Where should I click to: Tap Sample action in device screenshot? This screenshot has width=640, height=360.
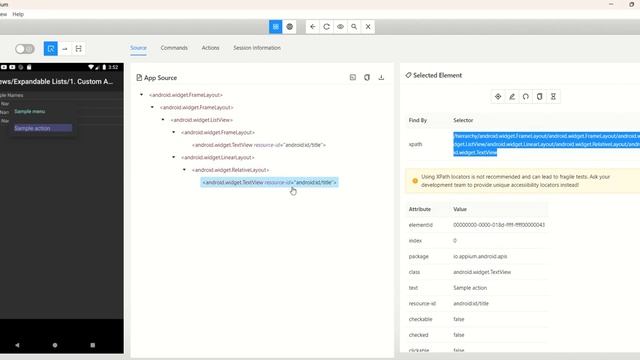pos(43,128)
